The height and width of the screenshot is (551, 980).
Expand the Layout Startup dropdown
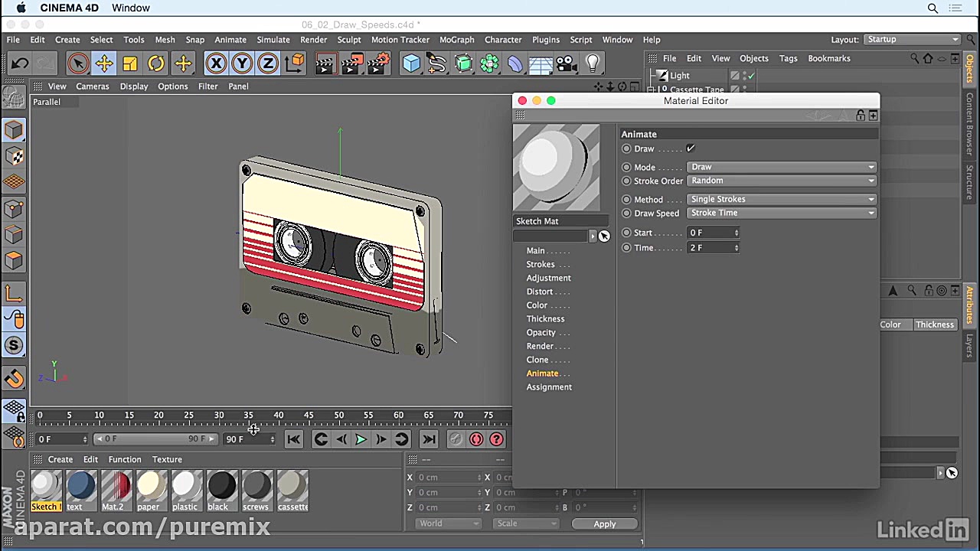pyautogui.click(x=912, y=39)
